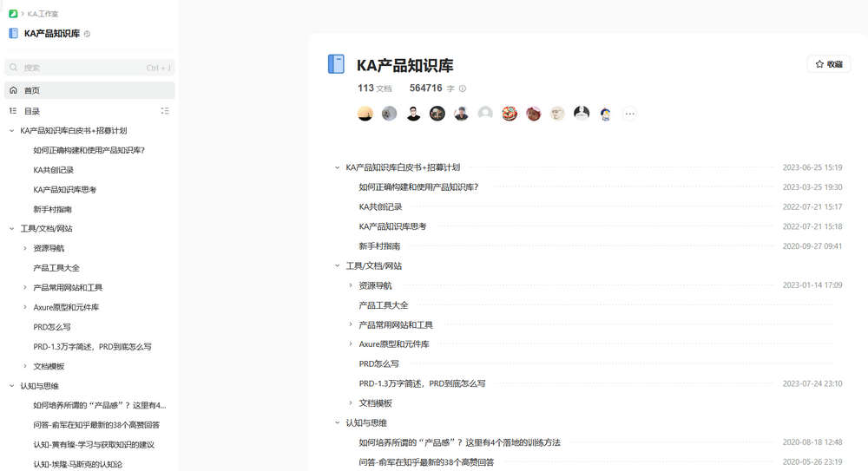Collapse 认知与思维 in main list
The image size is (868, 471).
(x=337, y=422)
